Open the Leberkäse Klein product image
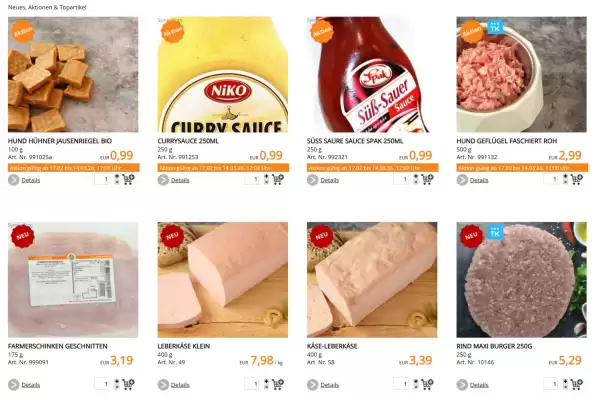Screen dimensions: 599x400 point(223,280)
